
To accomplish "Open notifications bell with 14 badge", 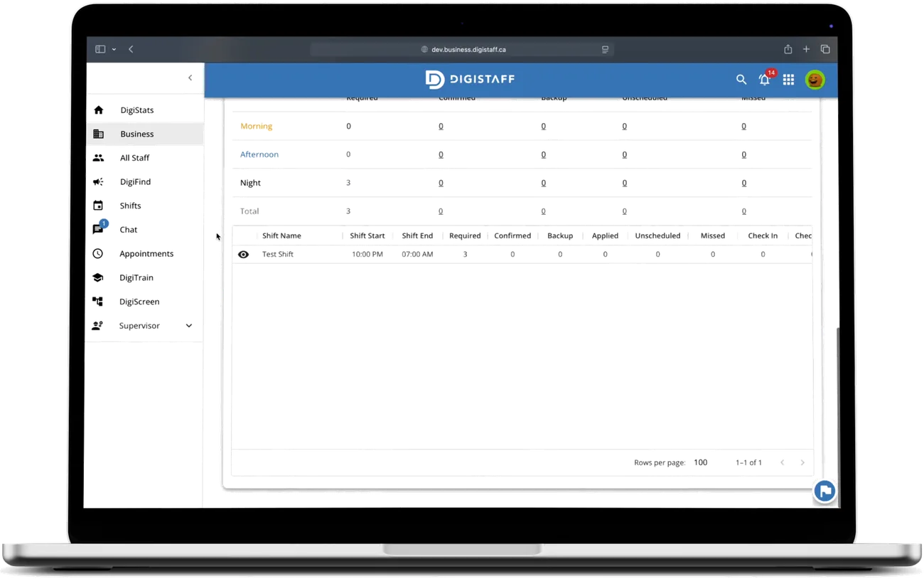I will [x=765, y=78].
